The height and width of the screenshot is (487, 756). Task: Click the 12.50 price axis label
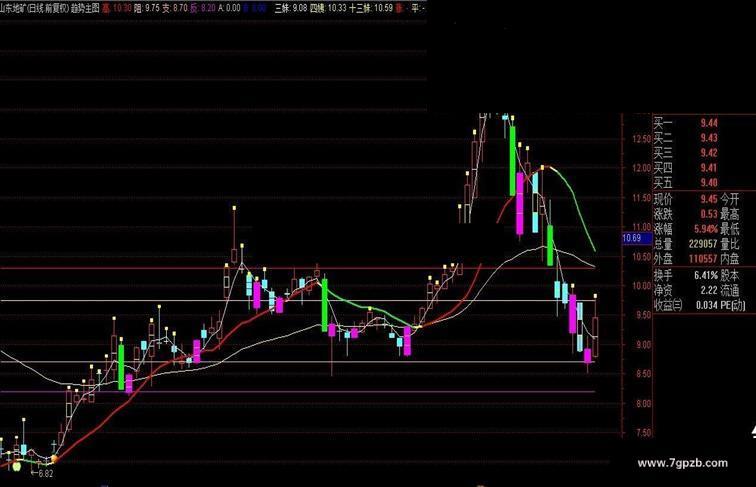click(642, 139)
